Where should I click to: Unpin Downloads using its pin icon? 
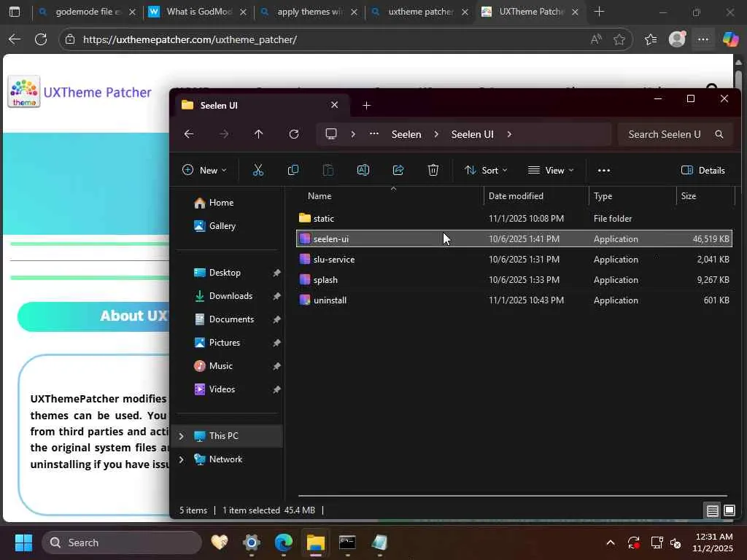pos(276,296)
